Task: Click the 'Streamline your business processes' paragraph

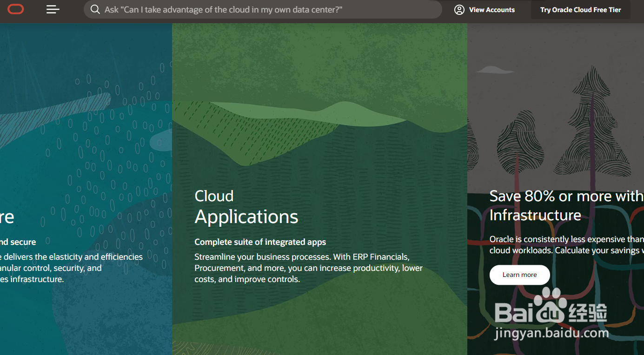Action: coord(309,268)
